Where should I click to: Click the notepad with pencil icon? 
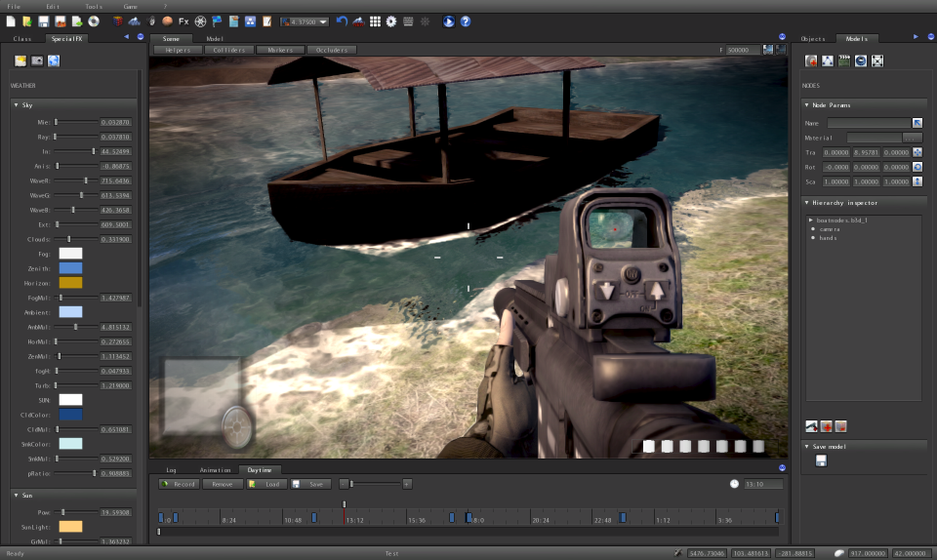coord(267,21)
